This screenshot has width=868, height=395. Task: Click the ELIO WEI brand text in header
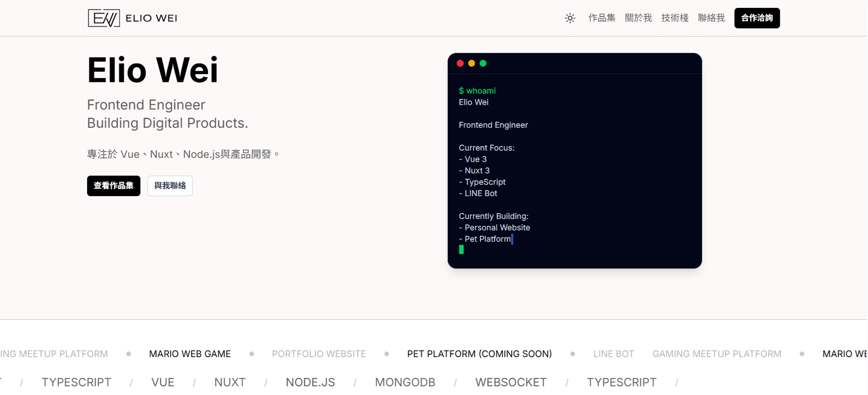click(x=151, y=18)
